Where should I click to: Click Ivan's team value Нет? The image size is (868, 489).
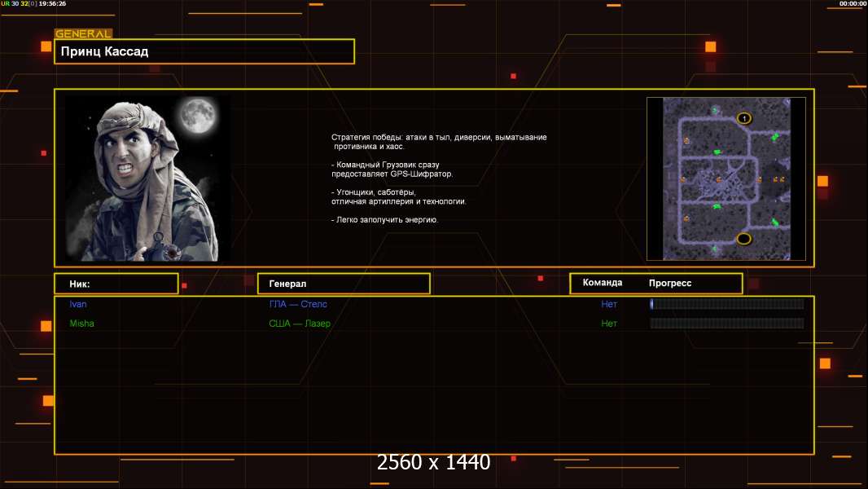tap(609, 304)
